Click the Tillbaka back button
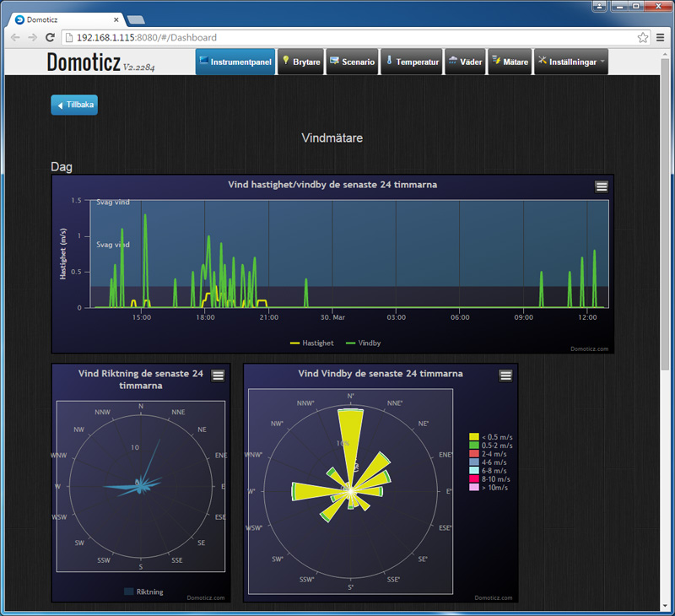 (x=74, y=105)
